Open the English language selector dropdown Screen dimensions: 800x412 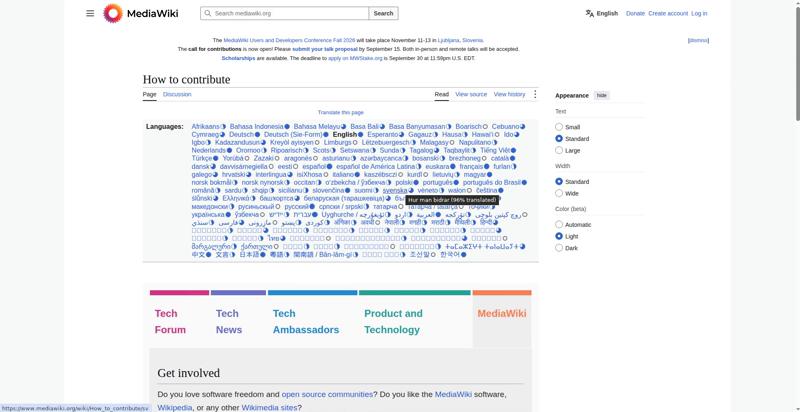click(x=602, y=13)
